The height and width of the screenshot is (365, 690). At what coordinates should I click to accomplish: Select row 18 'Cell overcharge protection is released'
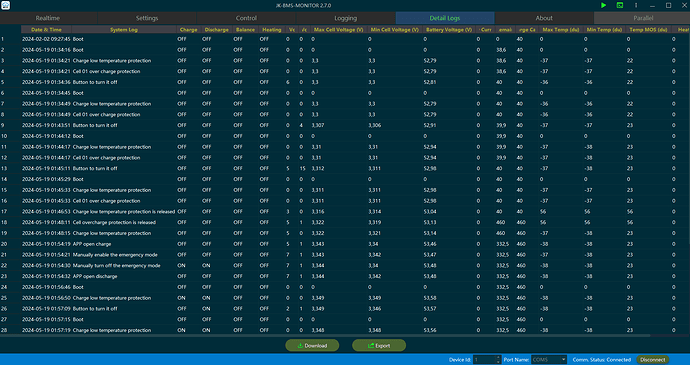point(345,222)
